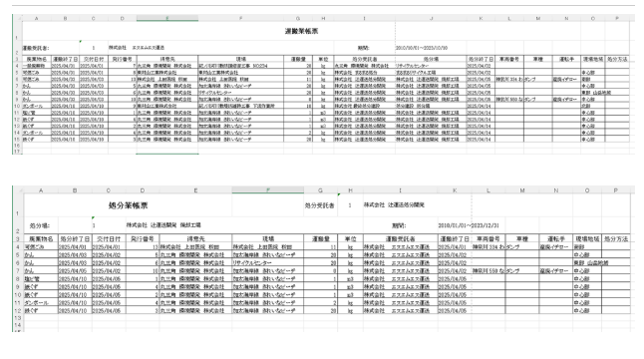Click the 廃棄物名 header cell in 処分業帳票 table
The height and width of the screenshot is (359, 644).
pos(41,238)
